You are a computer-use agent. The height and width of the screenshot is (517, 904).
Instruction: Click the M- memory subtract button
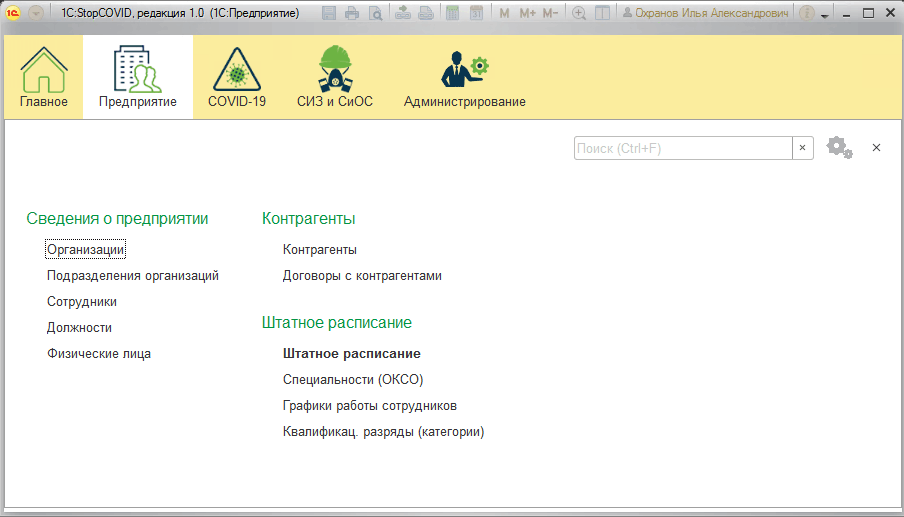tap(550, 13)
